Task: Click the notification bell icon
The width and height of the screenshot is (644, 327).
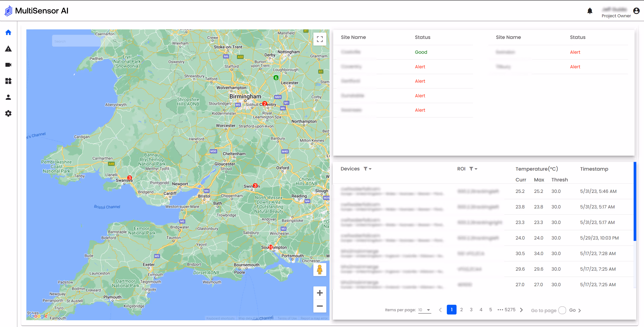Action: pos(590,11)
